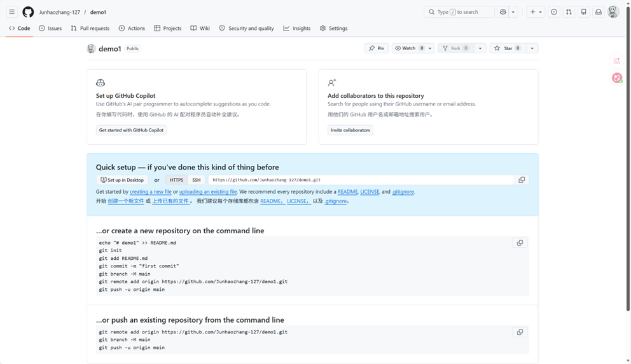
Task: Click the GitHub octocat logo
Action: pos(28,12)
